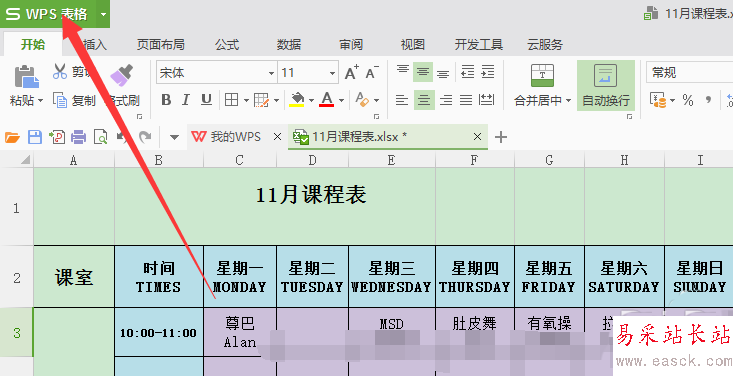
Task: Click the select-all corner triangle
Action: (25, 160)
